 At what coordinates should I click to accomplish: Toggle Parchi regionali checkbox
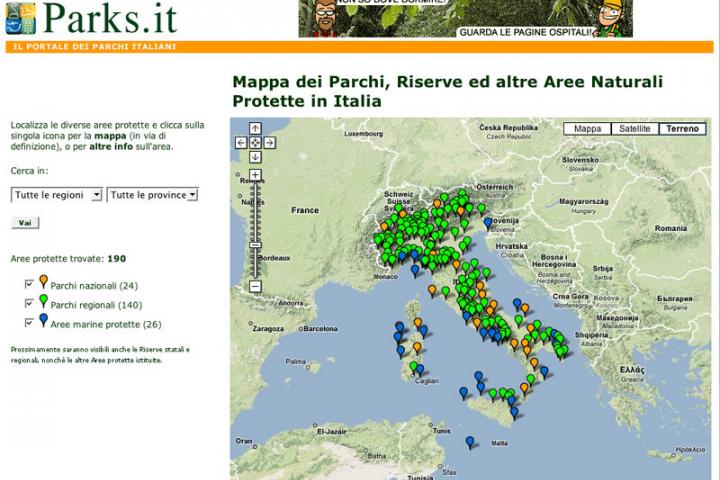click(x=29, y=304)
